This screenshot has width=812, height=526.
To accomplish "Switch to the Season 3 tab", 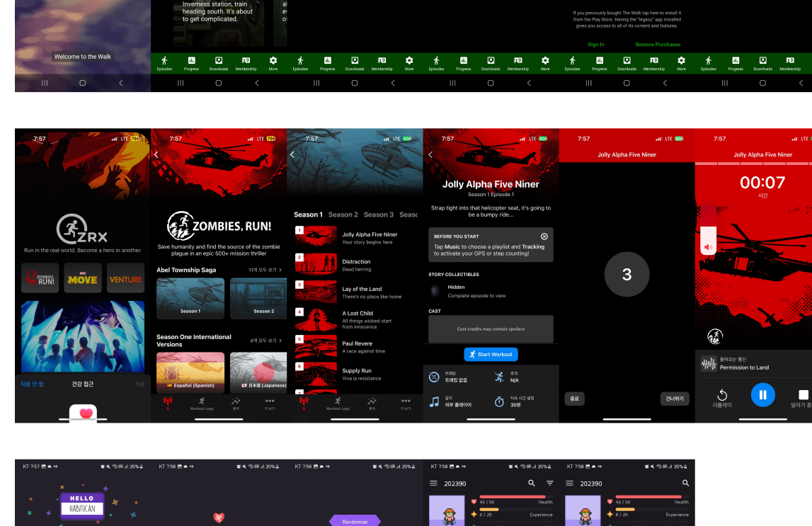I will coord(379,215).
